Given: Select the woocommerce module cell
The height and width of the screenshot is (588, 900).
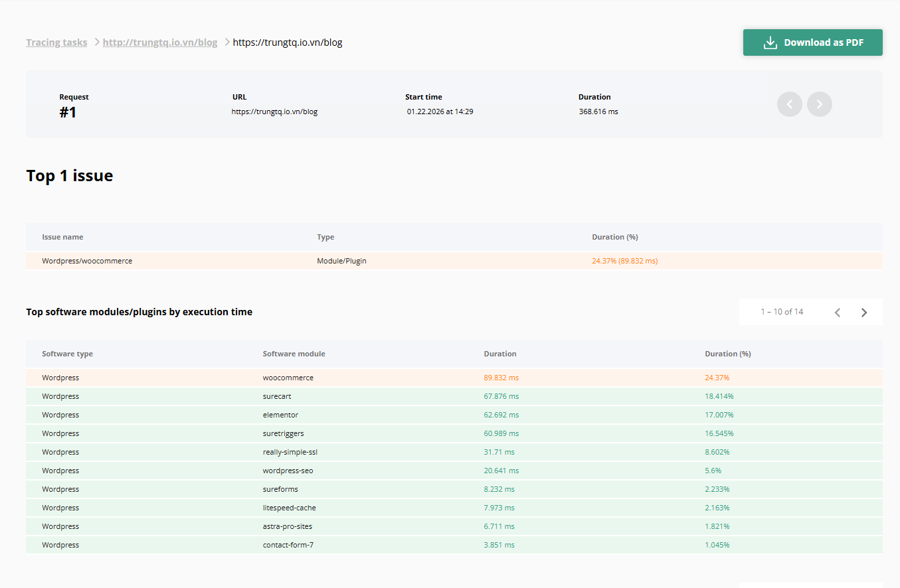Looking at the screenshot, I should pos(288,378).
